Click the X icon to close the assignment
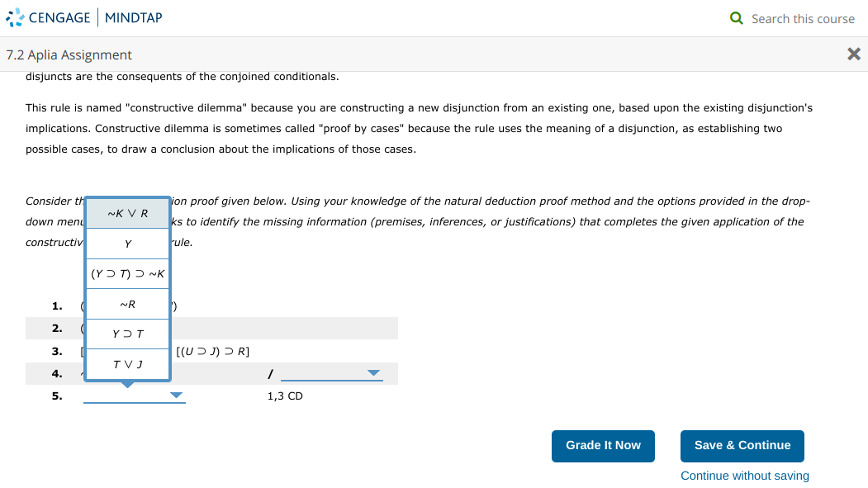Viewport: 868px width, 488px height. [853, 54]
